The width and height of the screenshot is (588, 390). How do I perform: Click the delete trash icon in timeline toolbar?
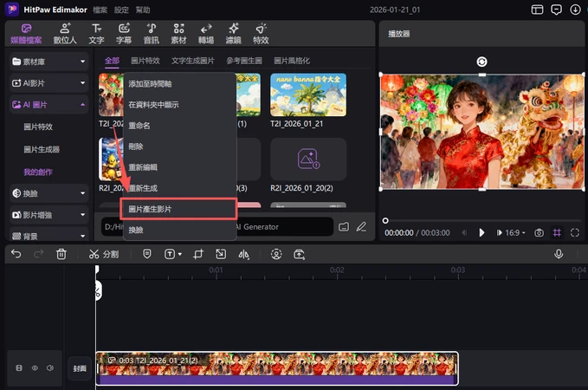pyautogui.click(x=61, y=254)
